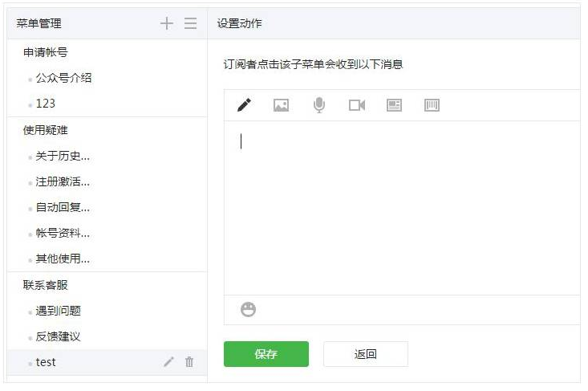Viewport: 588px width, 391px height.
Task: Select the barcode card icon in toolbar
Action: click(x=432, y=105)
